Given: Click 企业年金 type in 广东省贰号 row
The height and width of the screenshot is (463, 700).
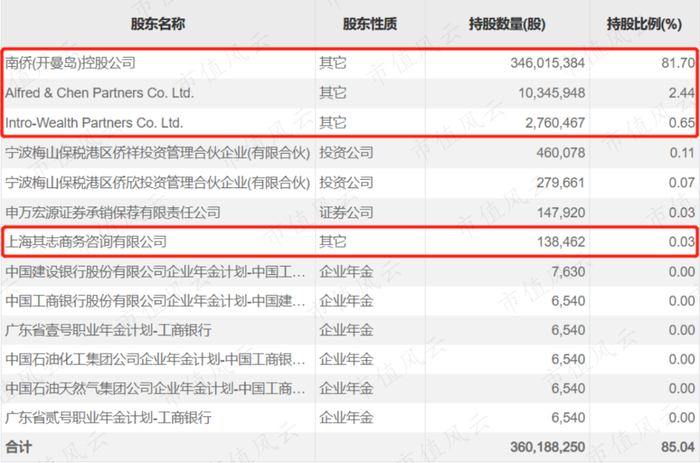Looking at the screenshot, I should click(346, 417).
